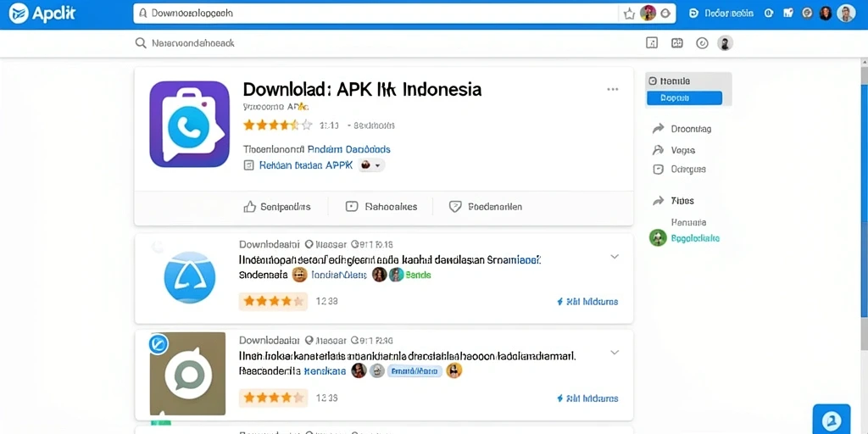
Task: Click the light-blue tag on the 'Raecanderita' post
Action: click(x=415, y=371)
